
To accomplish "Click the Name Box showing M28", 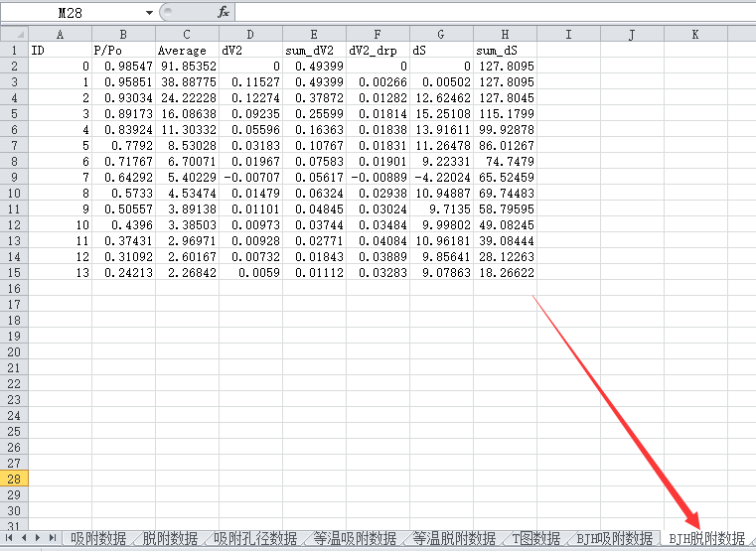I will (71, 13).
